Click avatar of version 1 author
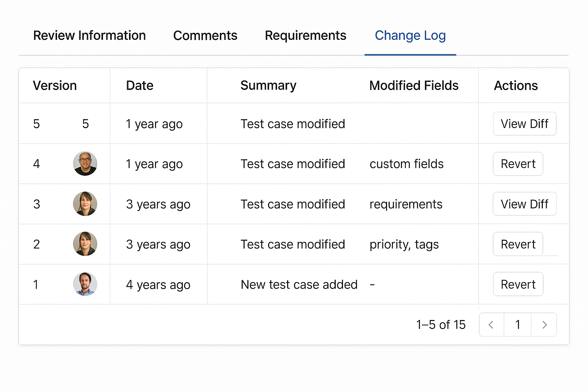Viewport: 588px width, 392px height. [85, 284]
